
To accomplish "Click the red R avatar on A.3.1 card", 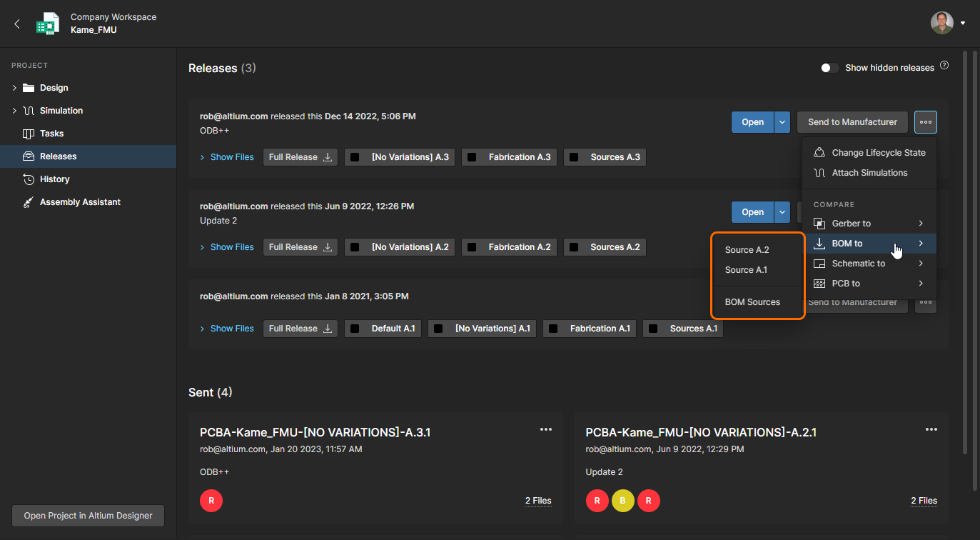I will 211,501.
